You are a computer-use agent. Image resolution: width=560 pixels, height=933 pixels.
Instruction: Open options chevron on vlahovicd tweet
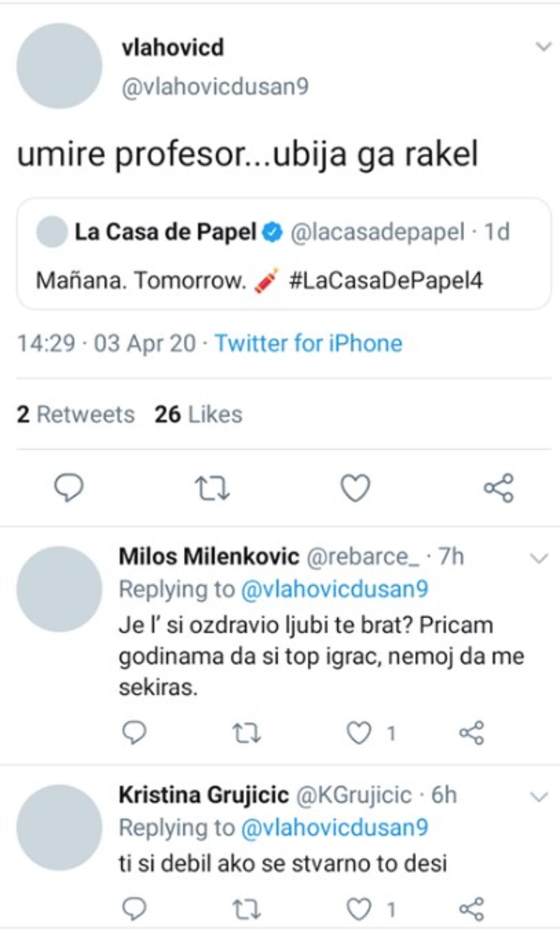click(x=544, y=46)
